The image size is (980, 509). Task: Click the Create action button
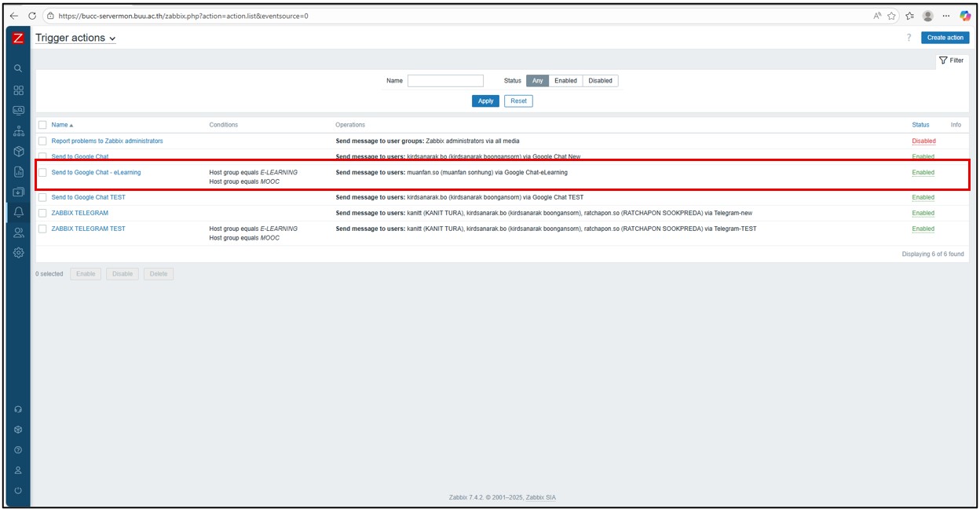tap(945, 38)
